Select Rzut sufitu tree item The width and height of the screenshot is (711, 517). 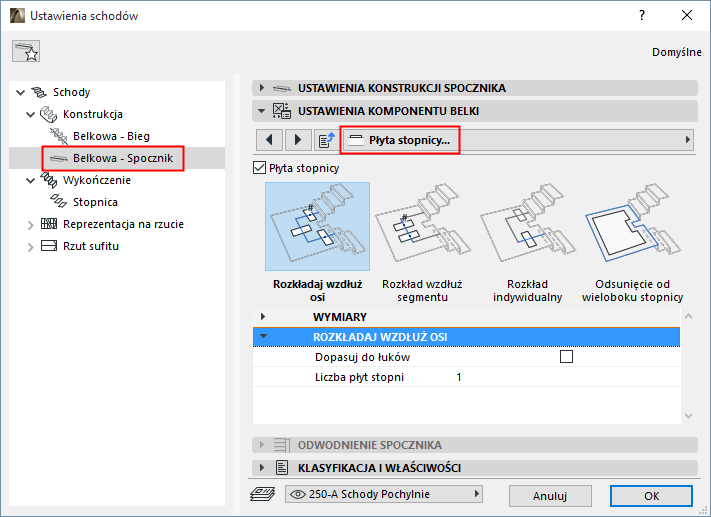coord(91,246)
